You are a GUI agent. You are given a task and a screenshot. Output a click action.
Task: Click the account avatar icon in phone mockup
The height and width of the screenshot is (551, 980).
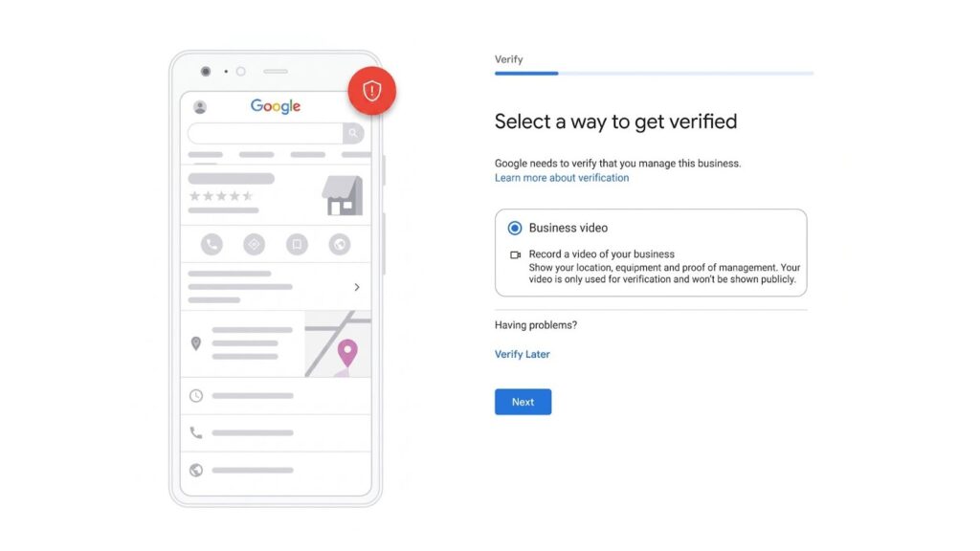click(200, 107)
